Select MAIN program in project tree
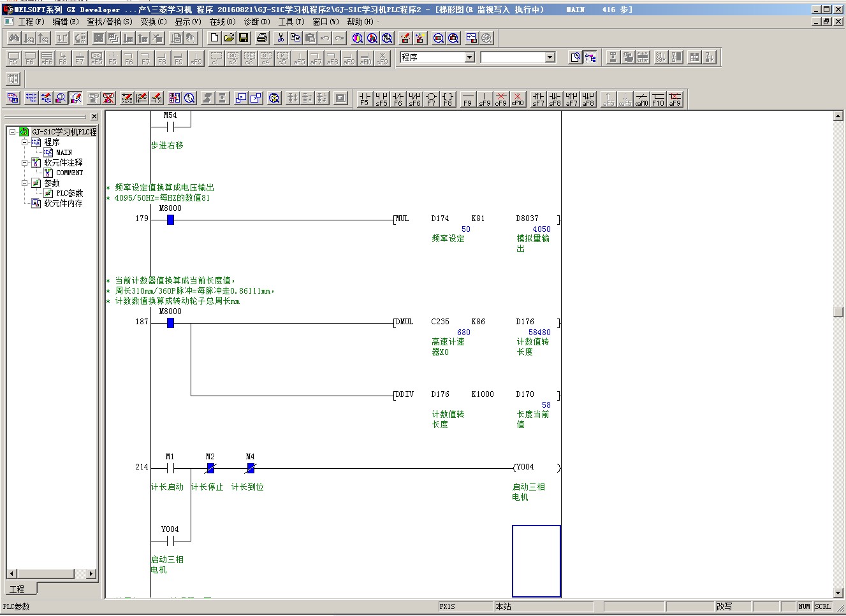Viewport: 846px width, 616px height. tap(64, 152)
